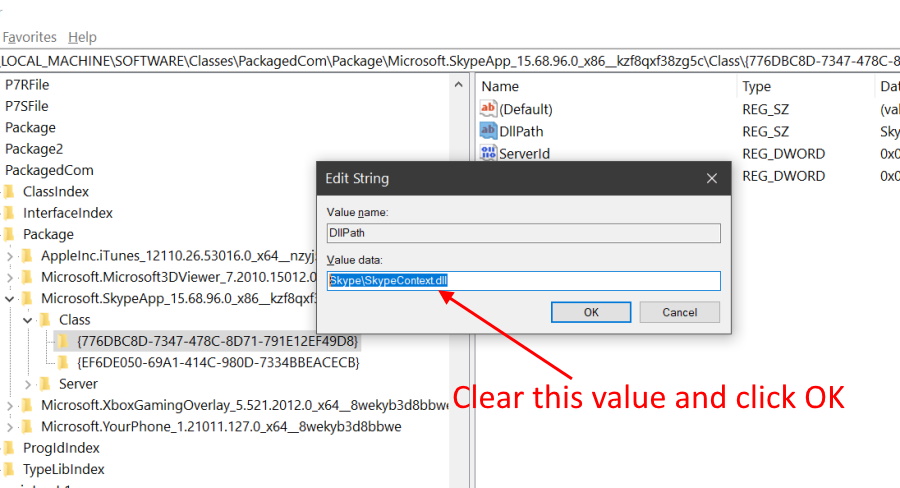The width and height of the screenshot is (900, 488).
Task: Click the TypeLibIndex folder icon
Action: point(8,469)
